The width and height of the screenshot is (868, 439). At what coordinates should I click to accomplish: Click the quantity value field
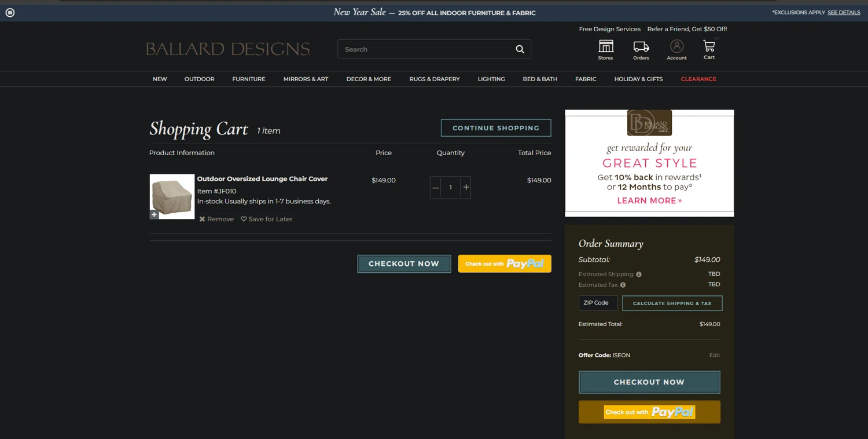coord(451,188)
